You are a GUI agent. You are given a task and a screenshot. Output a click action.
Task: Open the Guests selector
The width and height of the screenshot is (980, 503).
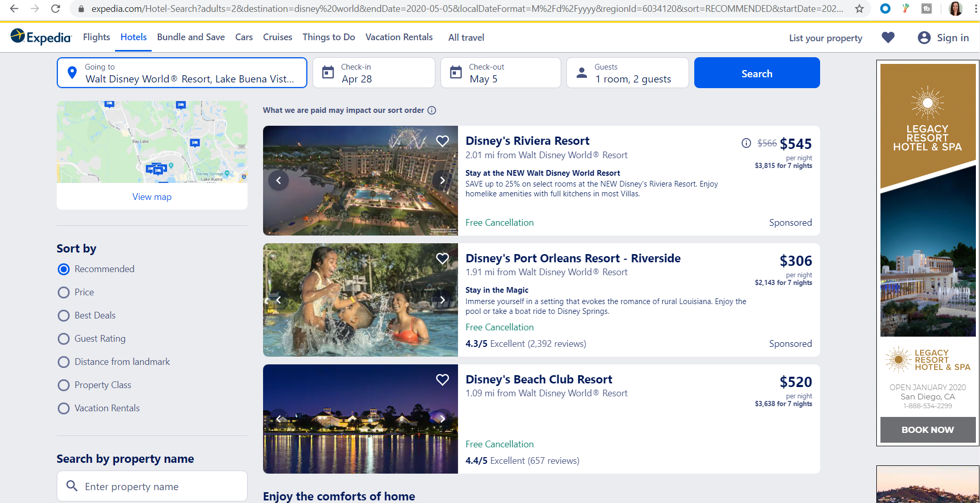[x=627, y=73]
